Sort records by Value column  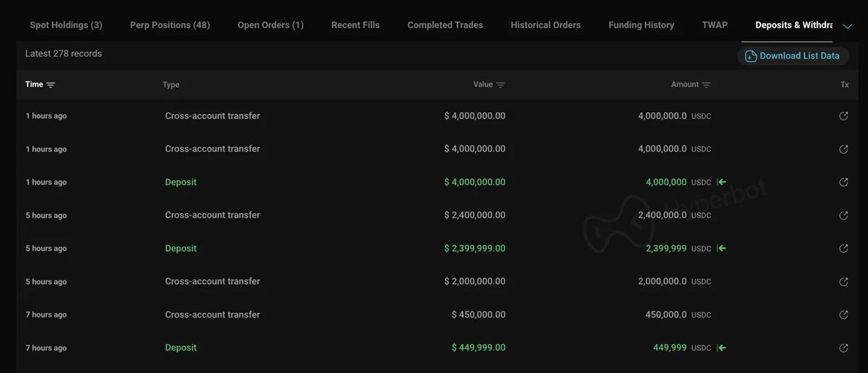coord(489,85)
